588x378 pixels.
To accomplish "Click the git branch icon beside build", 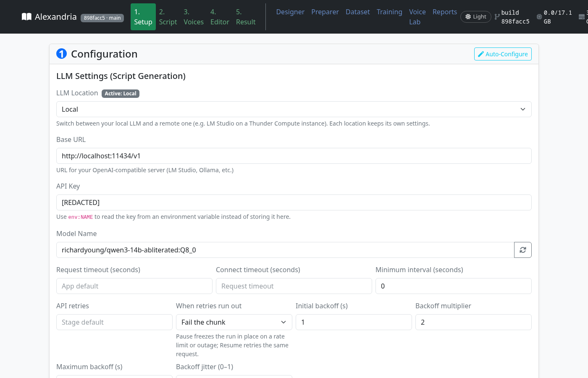I will coord(497,17).
